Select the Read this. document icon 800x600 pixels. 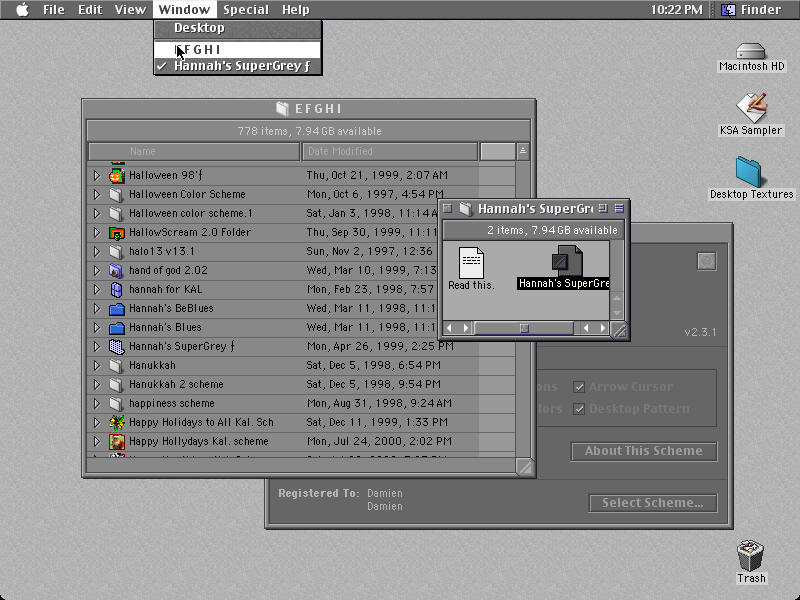pyautogui.click(x=471, y=263)
